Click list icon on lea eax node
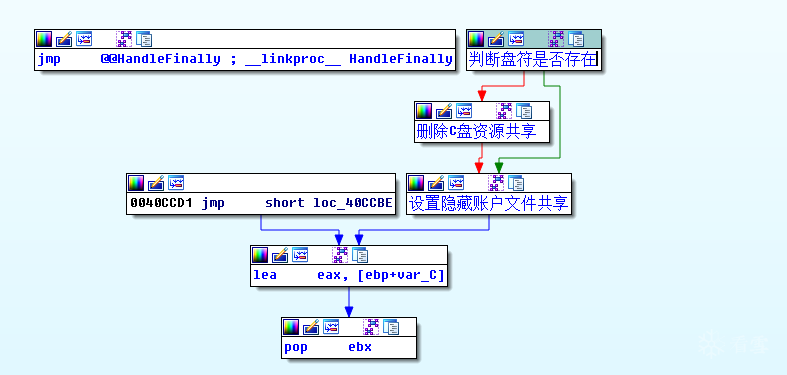787x375 pixels. (360, 255)
